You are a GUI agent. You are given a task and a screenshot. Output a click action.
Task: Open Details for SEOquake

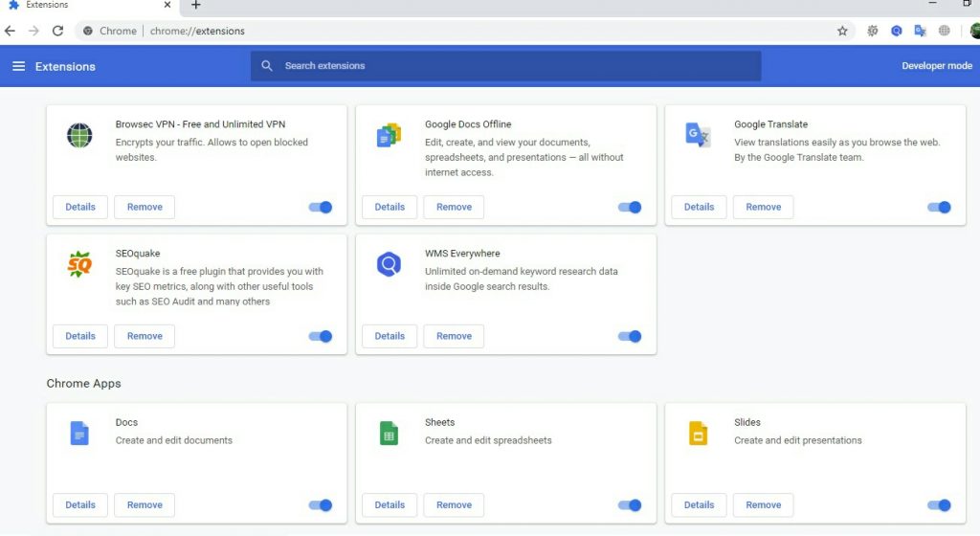[80, 336]
